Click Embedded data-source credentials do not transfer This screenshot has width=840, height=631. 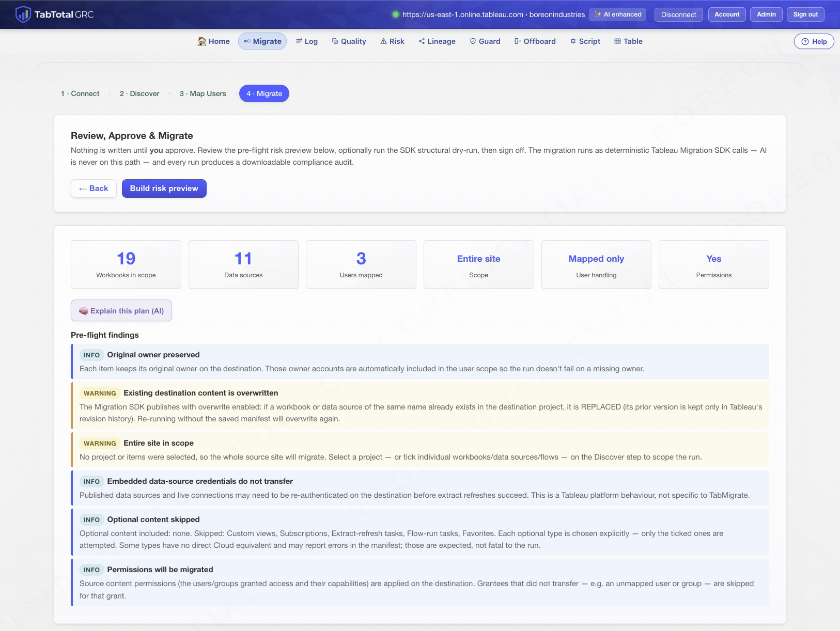point(420,488)
